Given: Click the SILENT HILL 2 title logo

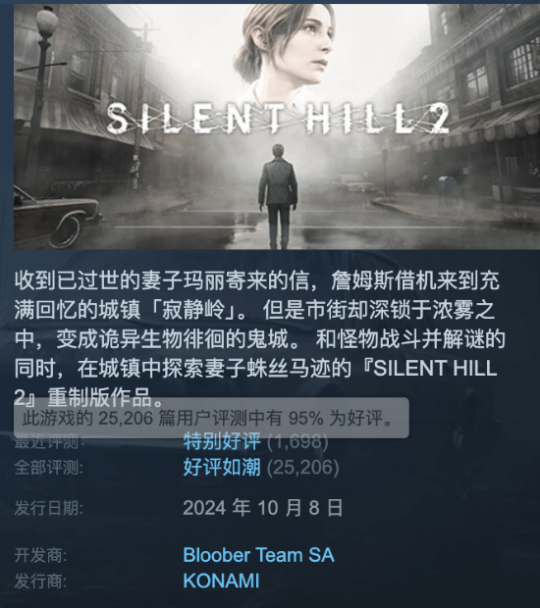Looking at the screenshot, I should [x=278, y=118].
